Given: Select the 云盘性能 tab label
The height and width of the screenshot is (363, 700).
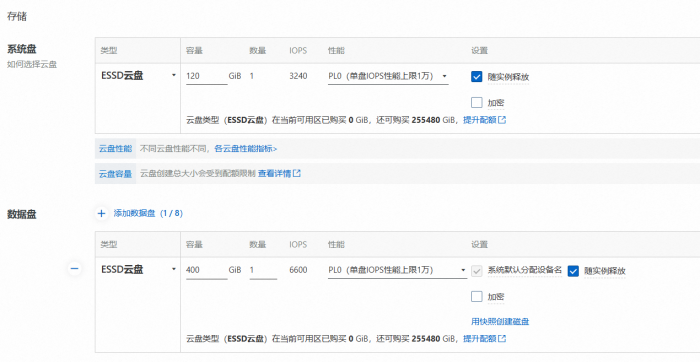Looking at the screenshot, I should point(116,149).
